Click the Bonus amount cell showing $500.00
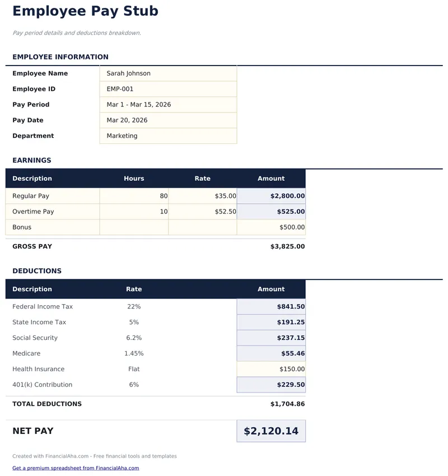 click(x=271, y=227)
